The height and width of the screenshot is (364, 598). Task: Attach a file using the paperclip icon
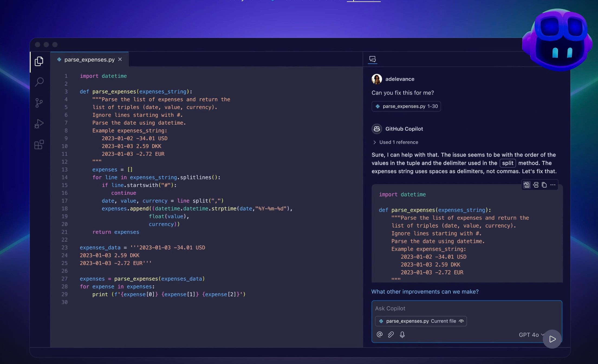tap(391, 334)
